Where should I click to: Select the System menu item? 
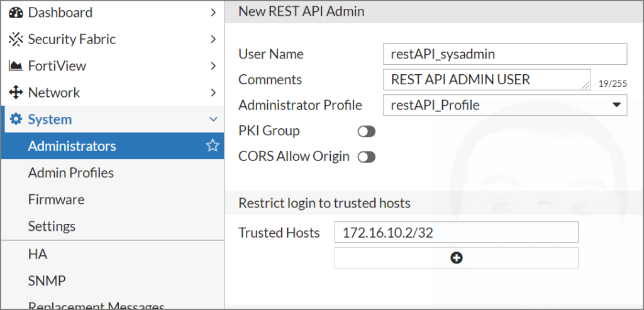(x=113, y=119)
